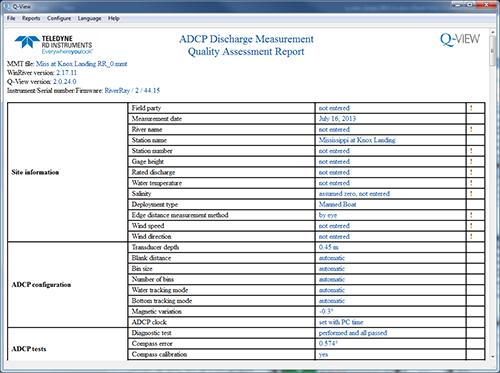Click the vertical scrollbar thumb
Viewport: 500px width, 373px height.
pyautogui.click(x=493, y=51)
